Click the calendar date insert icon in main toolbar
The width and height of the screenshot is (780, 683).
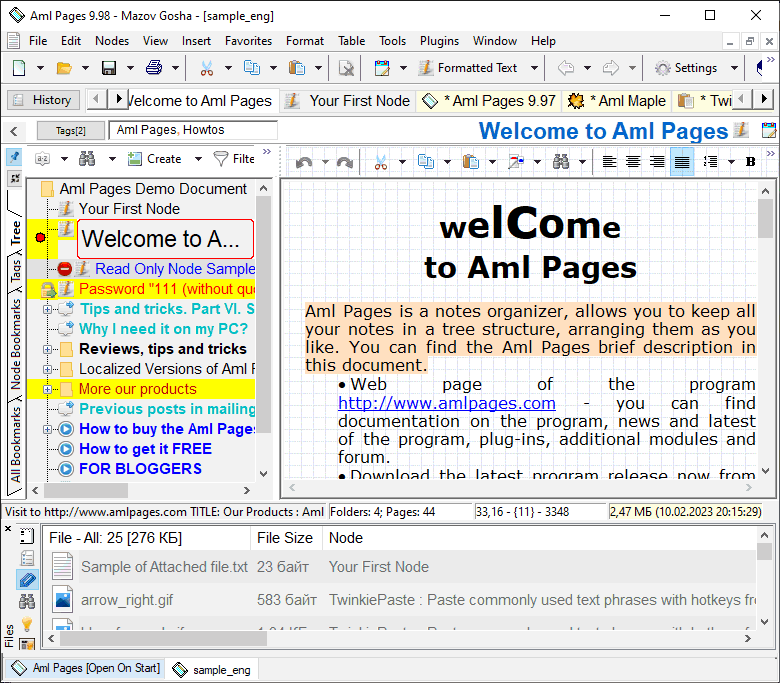click(382, 68)
